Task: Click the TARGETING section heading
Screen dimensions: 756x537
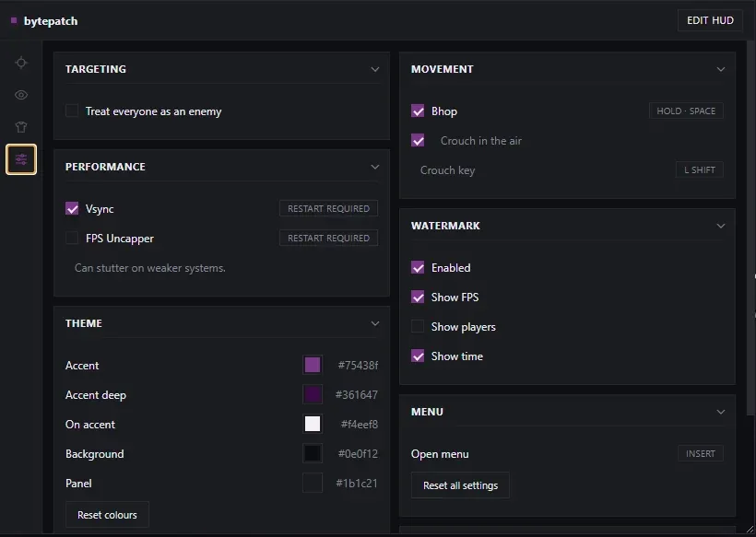Action: point(96,69)
